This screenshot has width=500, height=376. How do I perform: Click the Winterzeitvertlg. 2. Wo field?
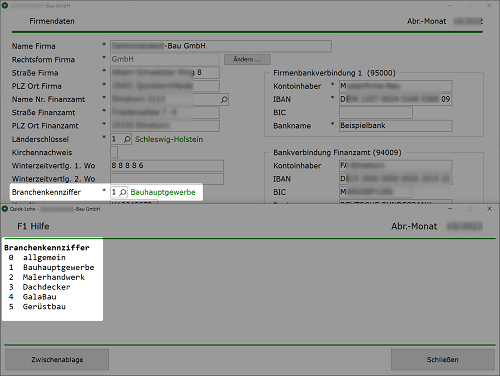click(167, 179)
